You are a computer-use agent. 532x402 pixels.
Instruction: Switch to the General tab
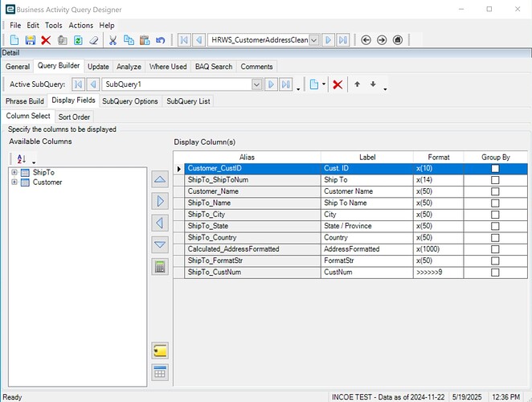(x=18, y=67)
